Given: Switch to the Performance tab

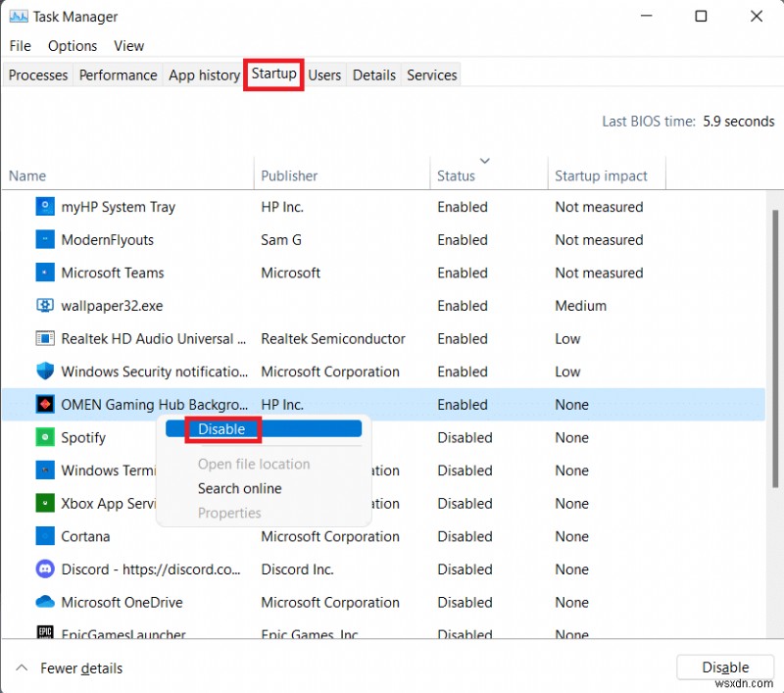Looking at the screenshot, I should (118, 74).
